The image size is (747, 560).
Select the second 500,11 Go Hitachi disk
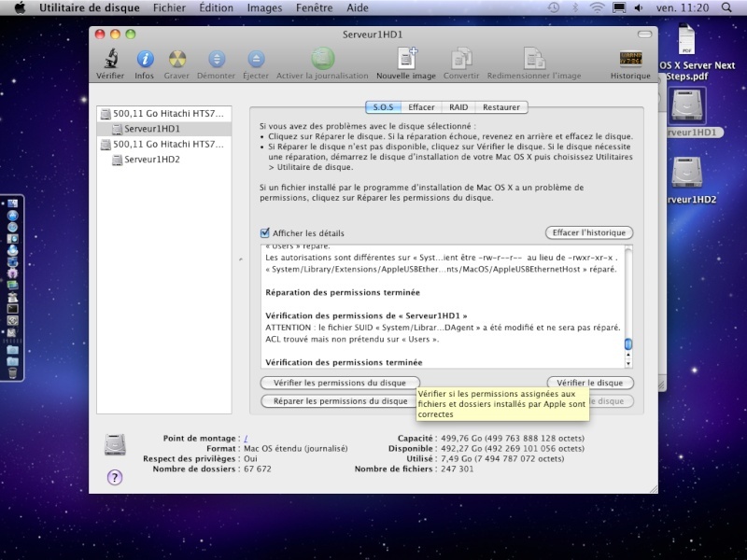coord(164,144)
